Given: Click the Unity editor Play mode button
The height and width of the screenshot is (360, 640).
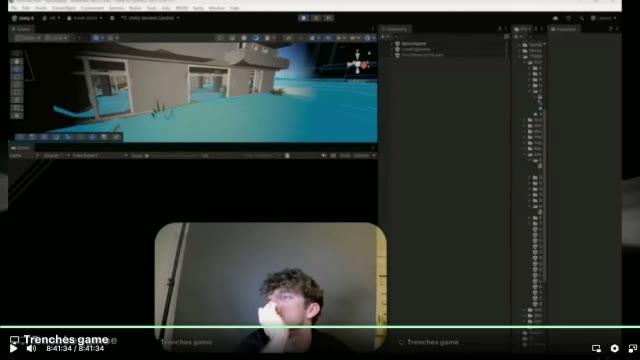Looking at the screenshot, I should click(304, 18).
